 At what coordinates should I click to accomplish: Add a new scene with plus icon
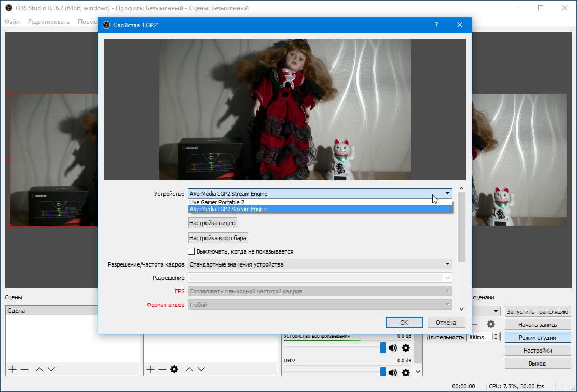click(12, 369)
